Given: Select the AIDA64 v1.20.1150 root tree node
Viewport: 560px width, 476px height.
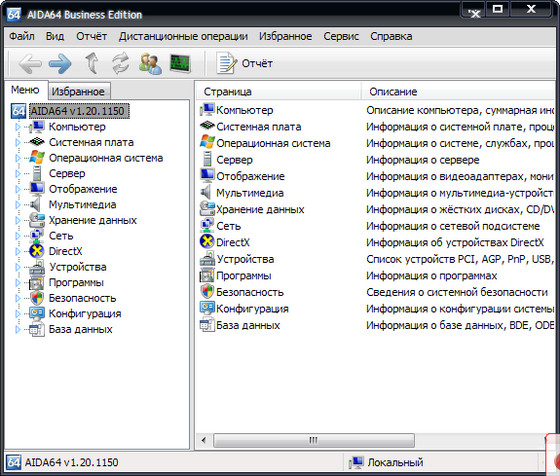Looking at the screenshot, I should click(x=78, y=111).
